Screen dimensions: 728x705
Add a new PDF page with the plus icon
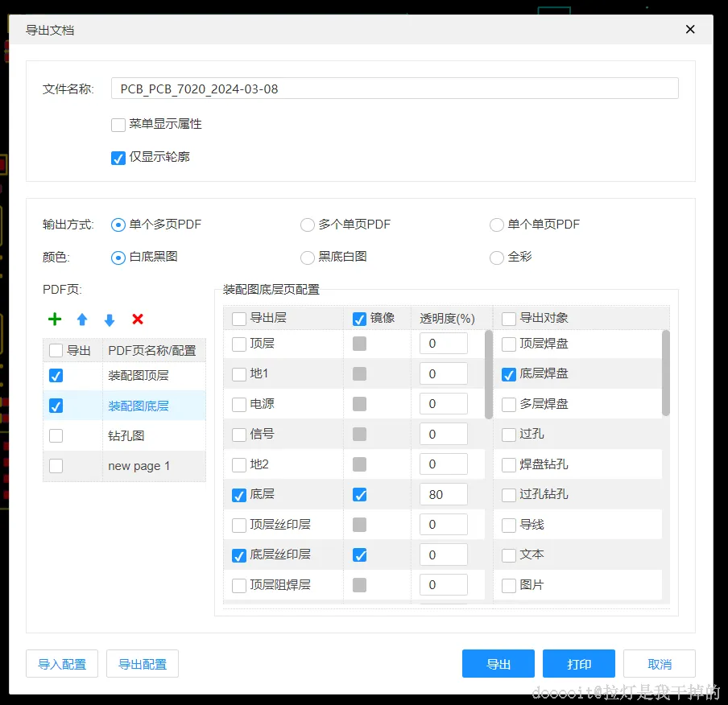click(x=54, y=320)
